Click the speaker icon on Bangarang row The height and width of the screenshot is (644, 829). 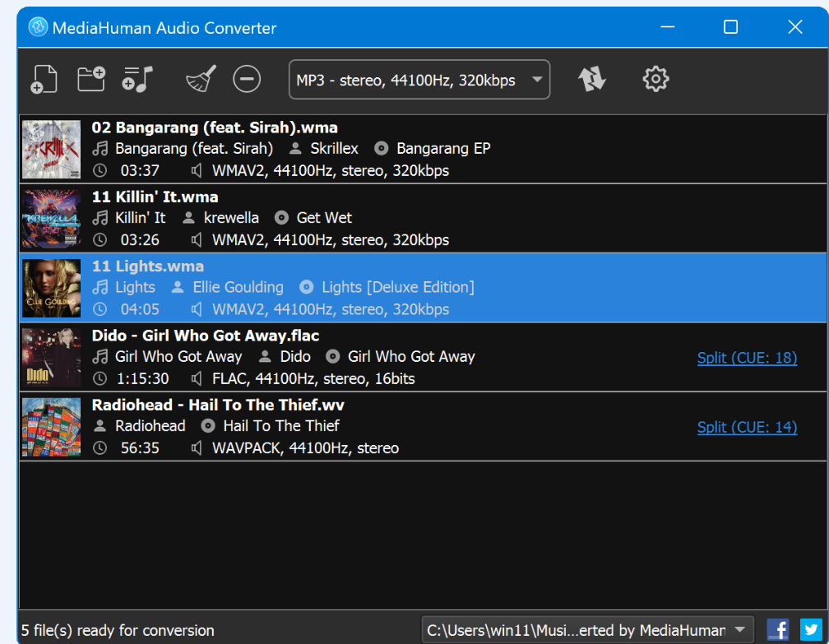pyautogui.click(x=197, y=170)
